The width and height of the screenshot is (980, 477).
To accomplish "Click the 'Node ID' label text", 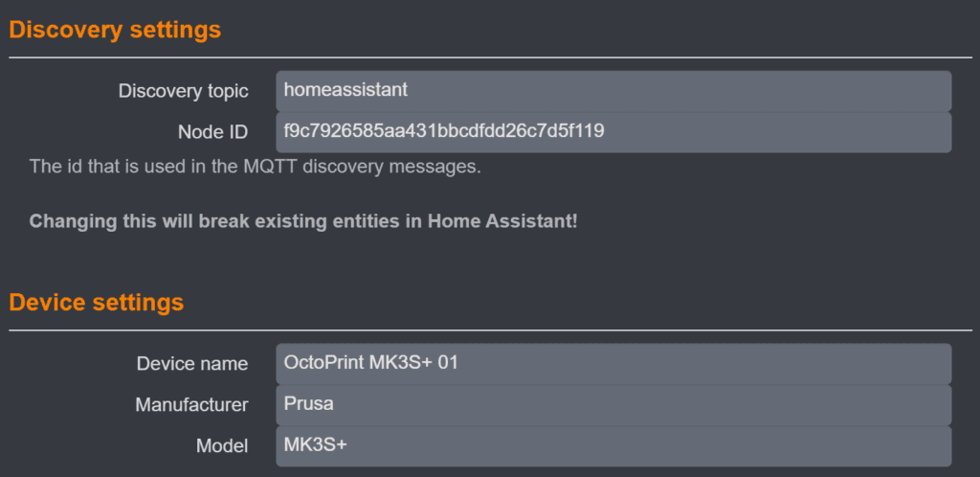I will (212, 132).
